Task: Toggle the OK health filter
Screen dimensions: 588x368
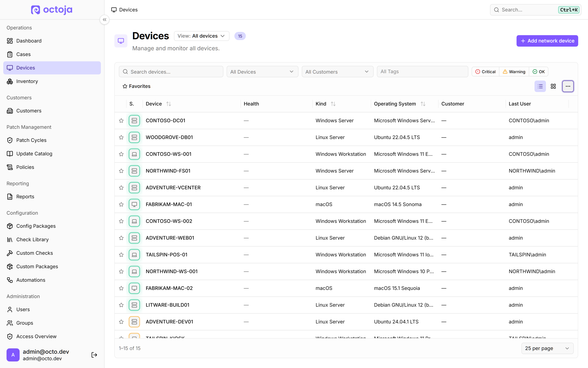Action: click(x=538, y=72)
